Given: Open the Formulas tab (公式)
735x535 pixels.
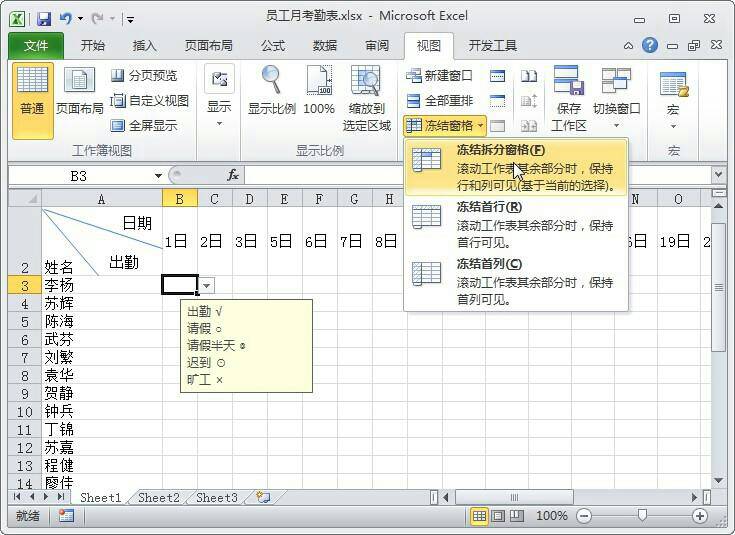Looking at the screenshot, I should click(272, 46).
